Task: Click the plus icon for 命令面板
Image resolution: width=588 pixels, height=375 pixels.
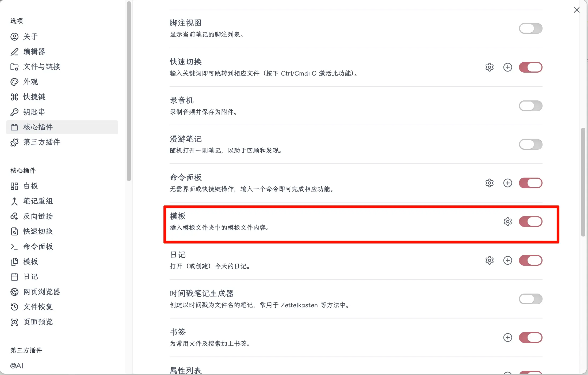Action: click(507, 183)
